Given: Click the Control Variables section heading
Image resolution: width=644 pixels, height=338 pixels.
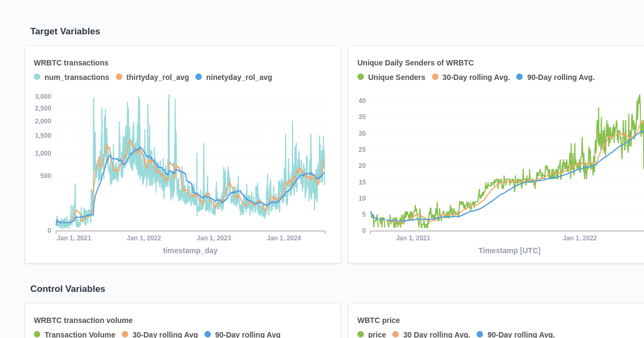Looking at the screenshot, I should (x=68, y=289).
